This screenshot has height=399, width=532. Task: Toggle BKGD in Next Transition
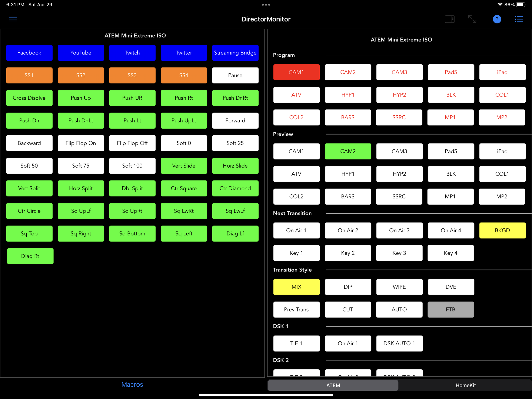coord(502,230)
